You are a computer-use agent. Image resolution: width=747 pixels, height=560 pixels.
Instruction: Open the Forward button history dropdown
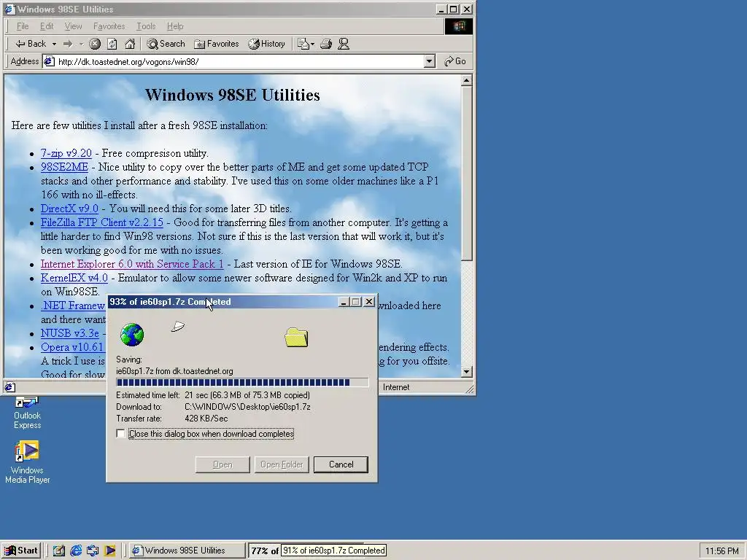(81, 44)
